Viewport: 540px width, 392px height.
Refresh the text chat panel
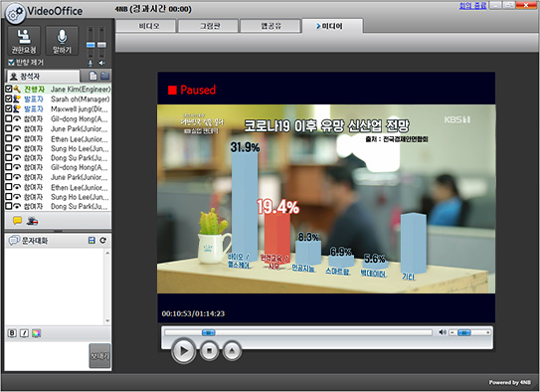click(103, 241)
